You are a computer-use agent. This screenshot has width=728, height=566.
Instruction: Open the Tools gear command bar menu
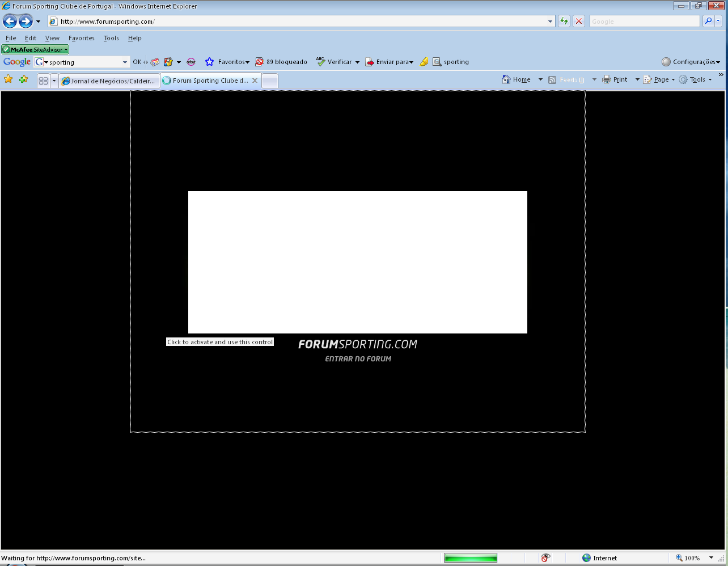(695, 80)
